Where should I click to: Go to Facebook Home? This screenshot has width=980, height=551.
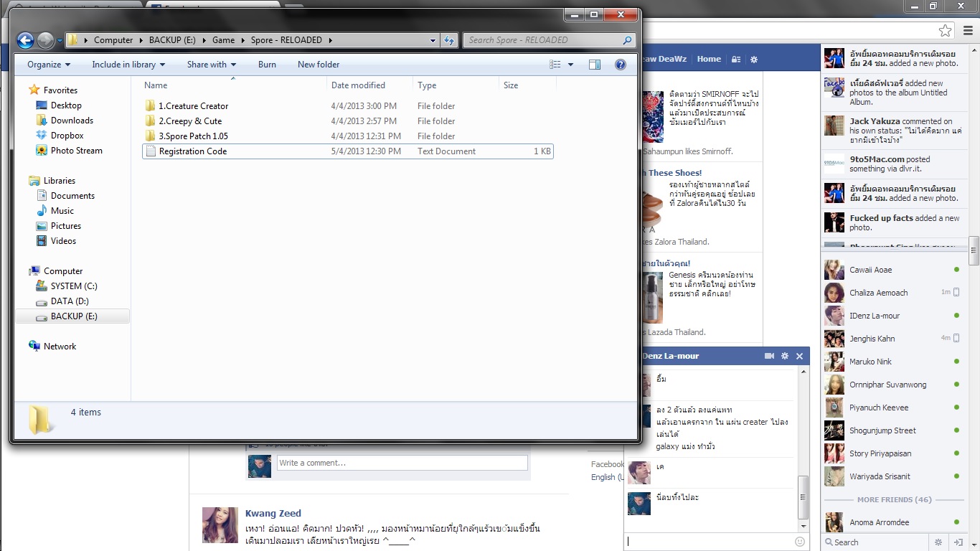coord(709,60)
